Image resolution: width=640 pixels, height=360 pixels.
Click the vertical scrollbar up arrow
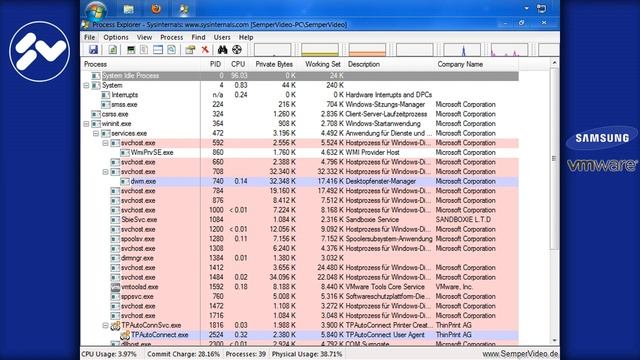click(554, 63)
